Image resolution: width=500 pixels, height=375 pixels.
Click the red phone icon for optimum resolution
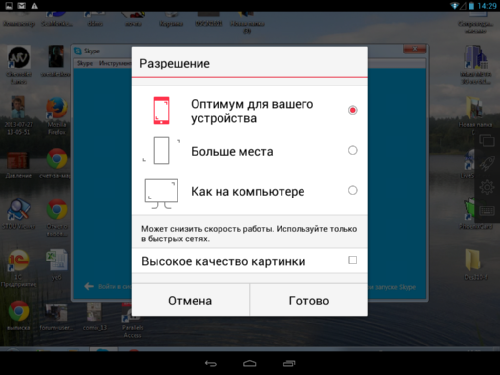pos(161,111)
